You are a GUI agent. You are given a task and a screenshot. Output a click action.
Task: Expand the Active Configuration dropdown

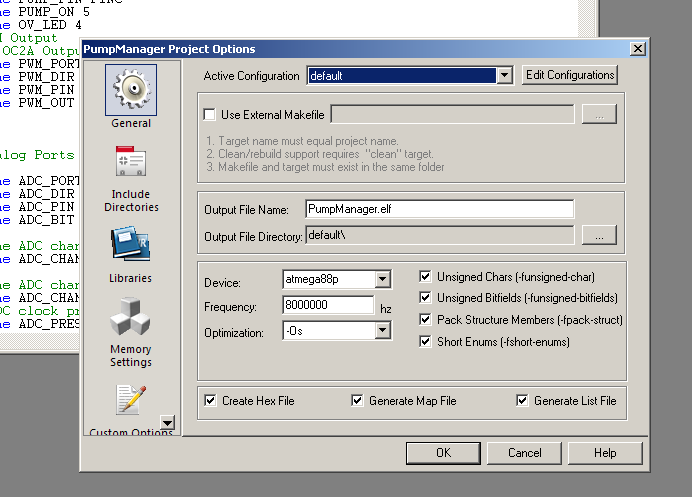pos(504,75)
